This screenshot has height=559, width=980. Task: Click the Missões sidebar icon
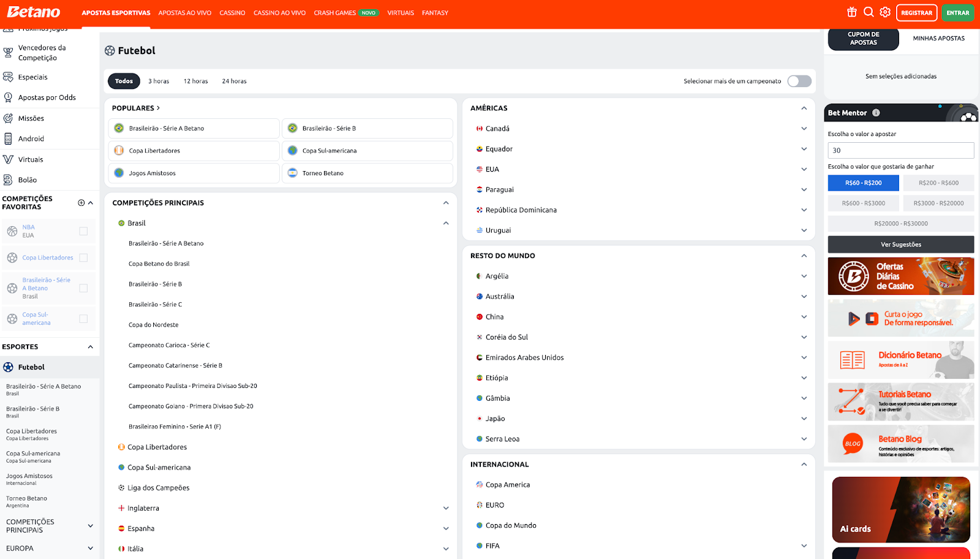[x=8, y=118]
